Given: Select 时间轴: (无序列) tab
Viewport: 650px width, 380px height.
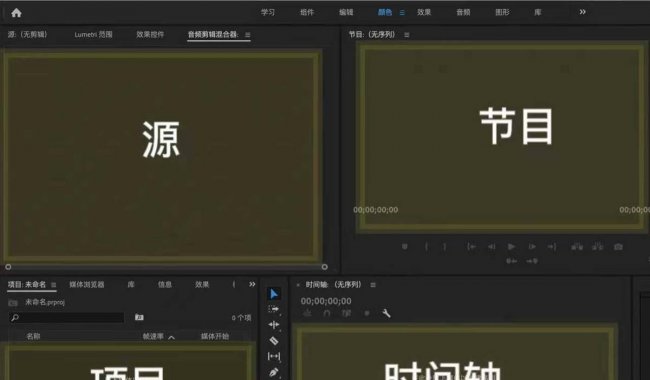Looking at the screenshot, I should (334, 284).
